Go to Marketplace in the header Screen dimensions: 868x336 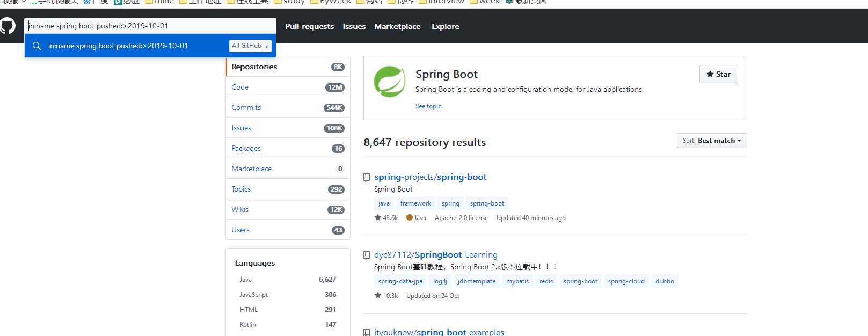click(397, 26)
